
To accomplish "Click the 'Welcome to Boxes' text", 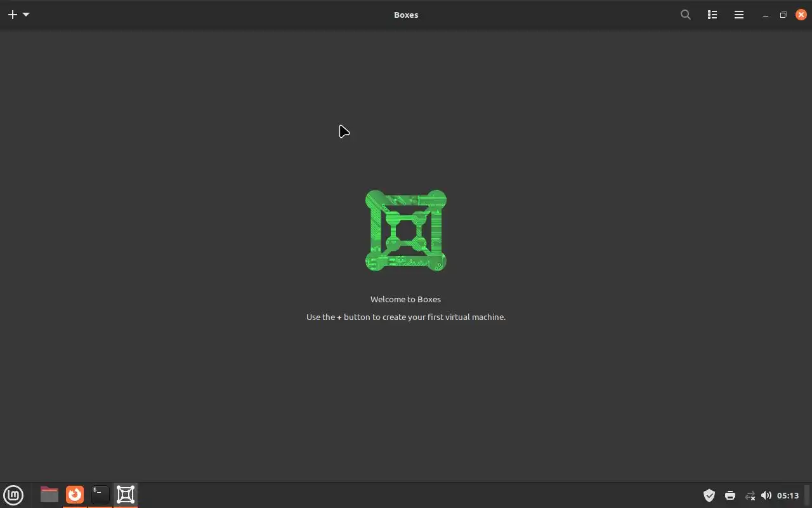I will (x=405, y=299).
